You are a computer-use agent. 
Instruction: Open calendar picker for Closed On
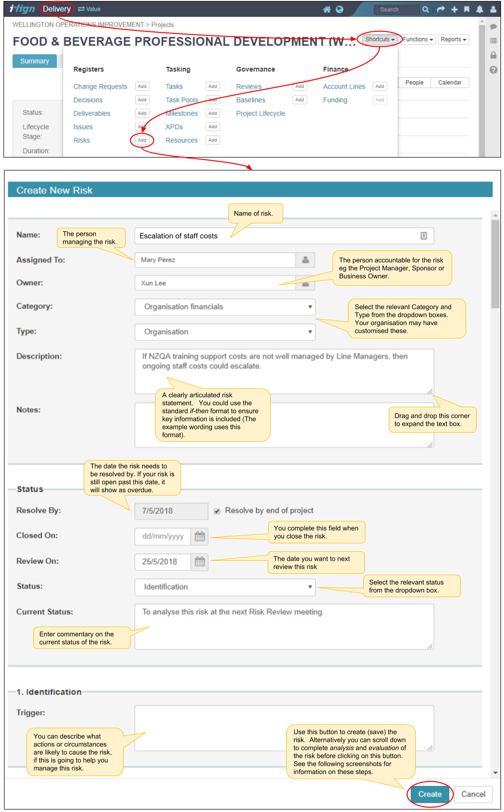[199, 536]
